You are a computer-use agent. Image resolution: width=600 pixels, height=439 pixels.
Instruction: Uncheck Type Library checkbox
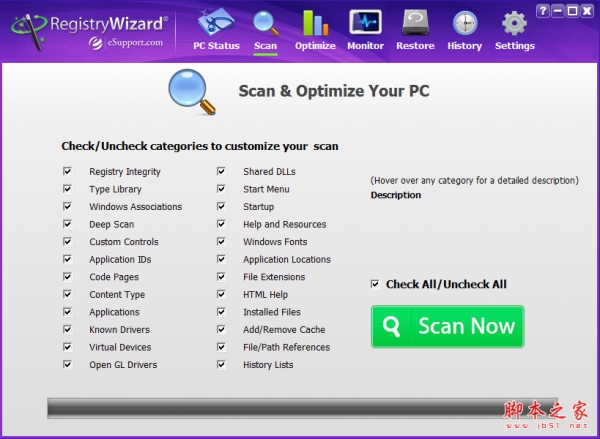68,189
